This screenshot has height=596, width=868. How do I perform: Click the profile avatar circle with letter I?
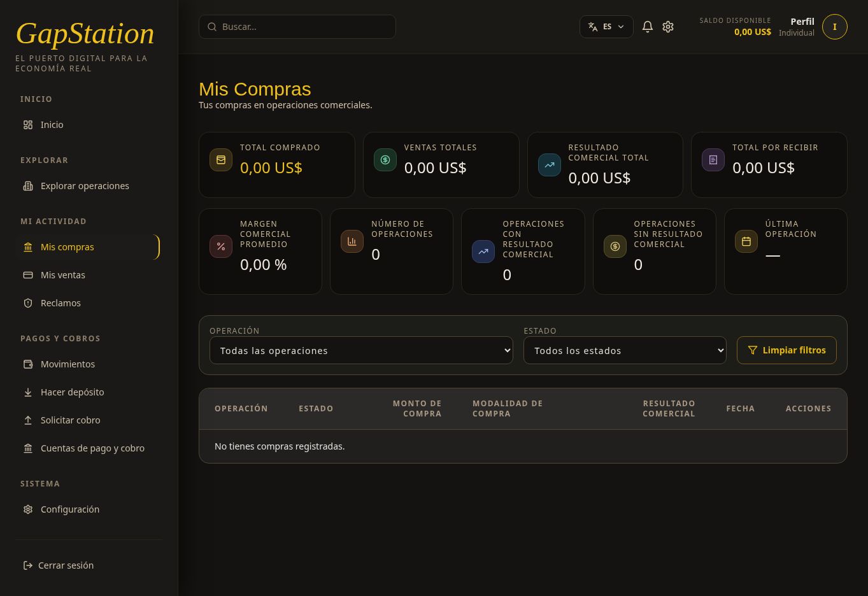point(835,27)
